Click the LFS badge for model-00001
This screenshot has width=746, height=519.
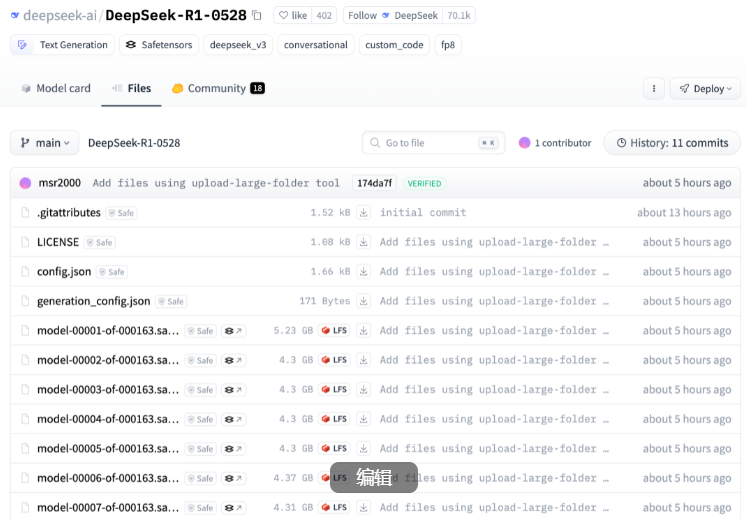[334, 331]
